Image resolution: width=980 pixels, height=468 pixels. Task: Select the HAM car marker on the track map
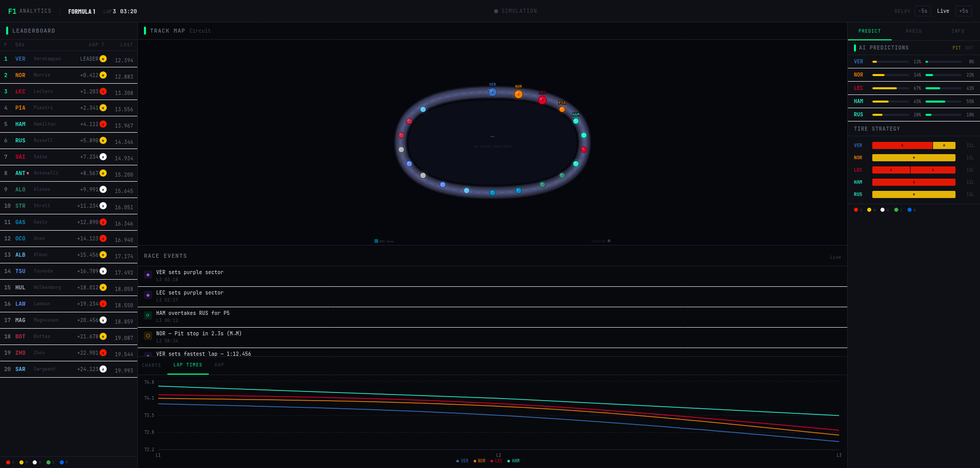[576, 121]
